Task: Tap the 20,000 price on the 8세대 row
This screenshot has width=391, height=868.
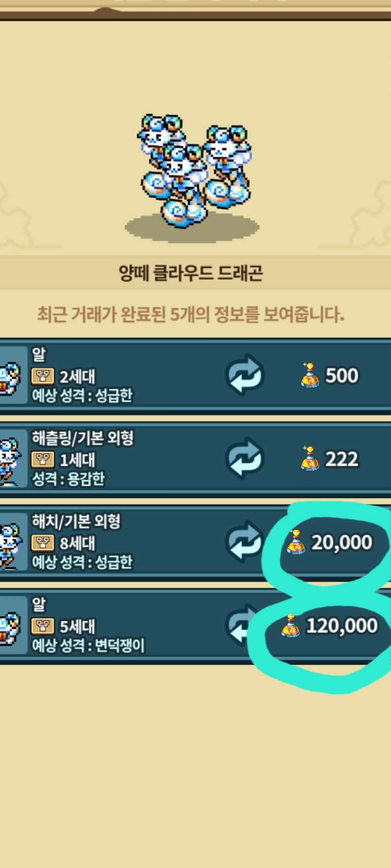Action: (342, 543)
